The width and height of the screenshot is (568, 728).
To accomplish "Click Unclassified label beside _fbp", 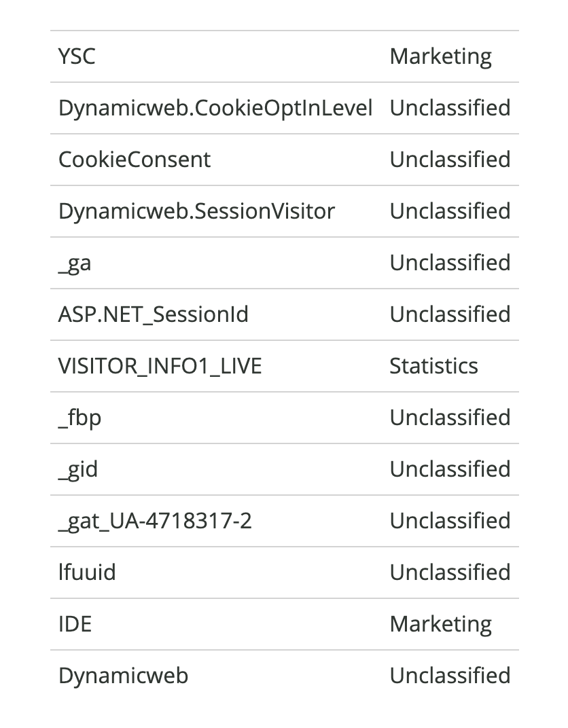I will (x=450, y=418).
